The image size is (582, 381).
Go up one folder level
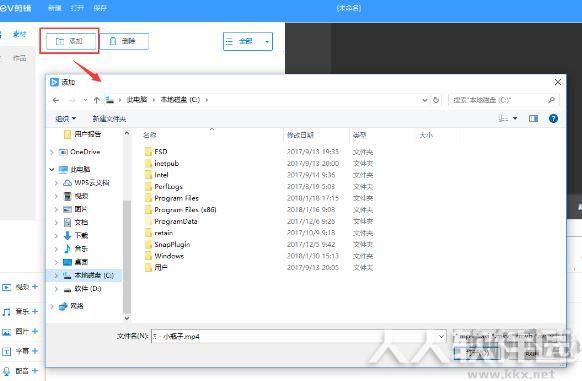97,100
